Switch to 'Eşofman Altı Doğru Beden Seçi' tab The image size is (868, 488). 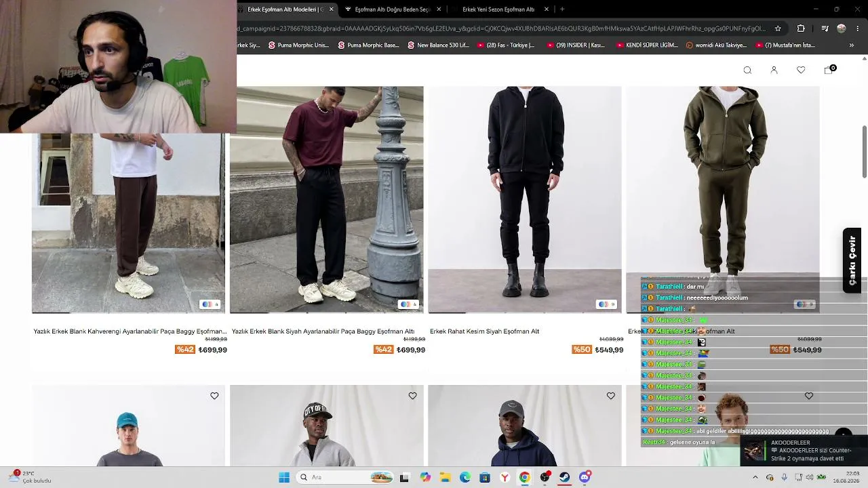point(393,9)
